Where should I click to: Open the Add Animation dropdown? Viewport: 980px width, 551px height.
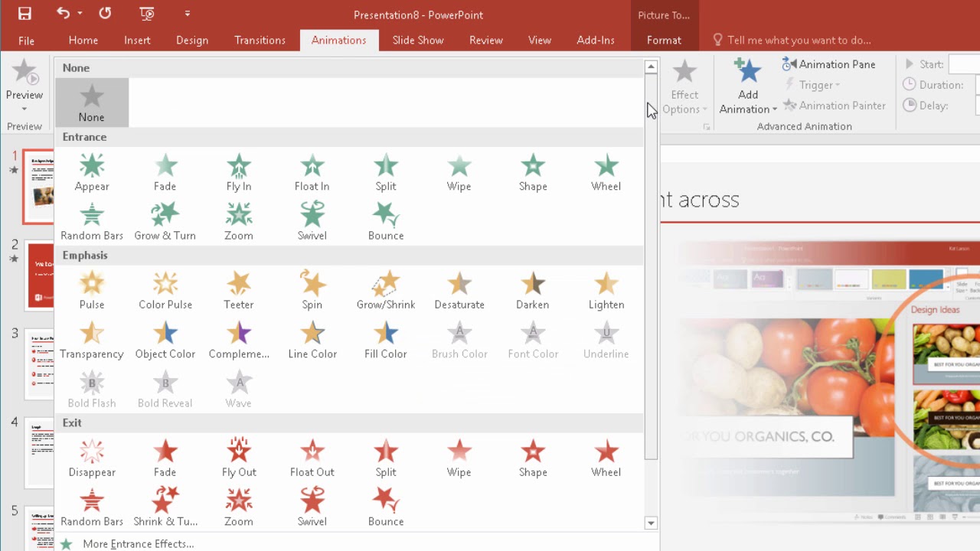[x=748, y=86]
